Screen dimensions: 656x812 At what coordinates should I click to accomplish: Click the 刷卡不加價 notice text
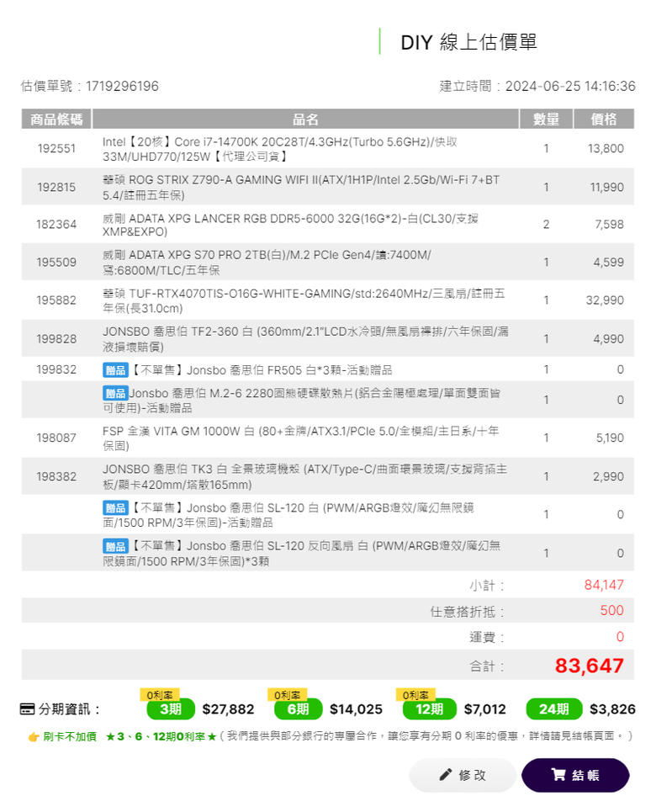pos(69,736)
